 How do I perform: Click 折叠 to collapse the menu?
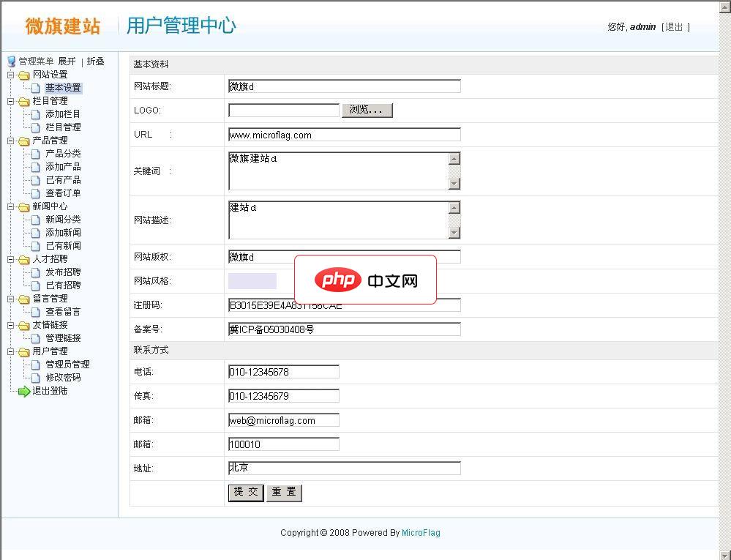(x=96, y=61)
